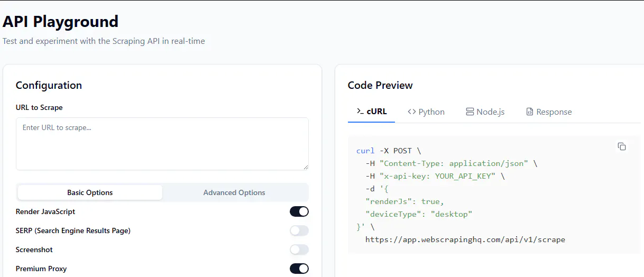644x277 pixels.
Task: Click the API endpoint URL in code
Action: 465,239
